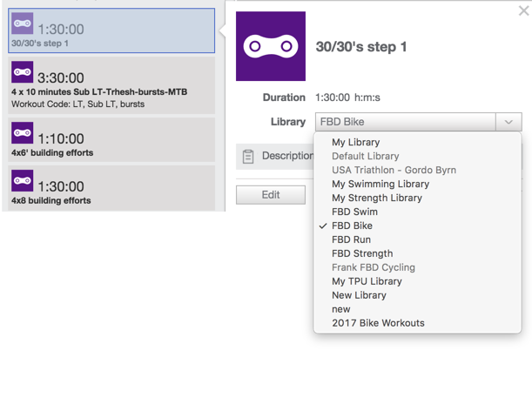The width and height of the screenshot is (532, 404).
Task: Open the 4 x 10 minutes Sub LT workout
Action: pyautogui.click(x=111, y=85)
